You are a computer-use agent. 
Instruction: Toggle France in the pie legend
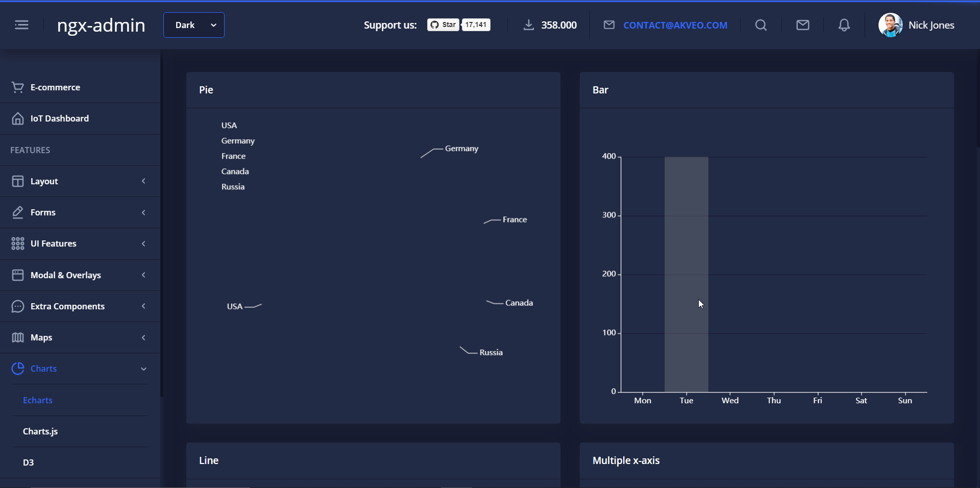(233, 156)
